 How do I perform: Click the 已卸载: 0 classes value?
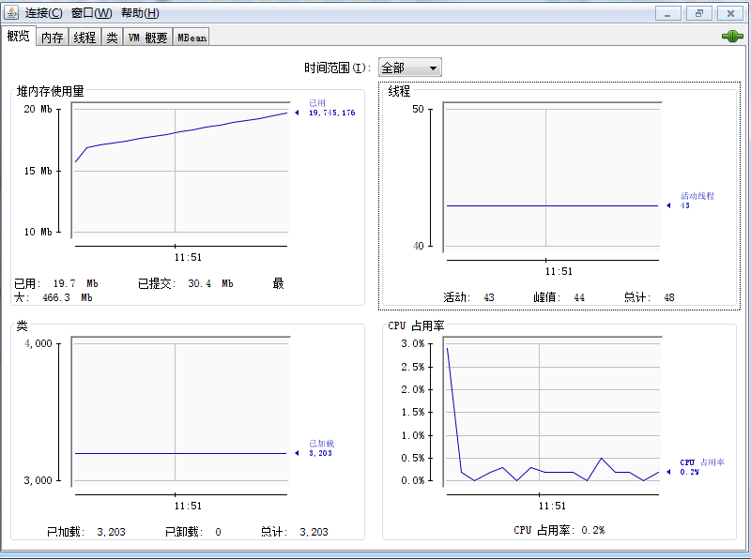[x=193, y=532]
